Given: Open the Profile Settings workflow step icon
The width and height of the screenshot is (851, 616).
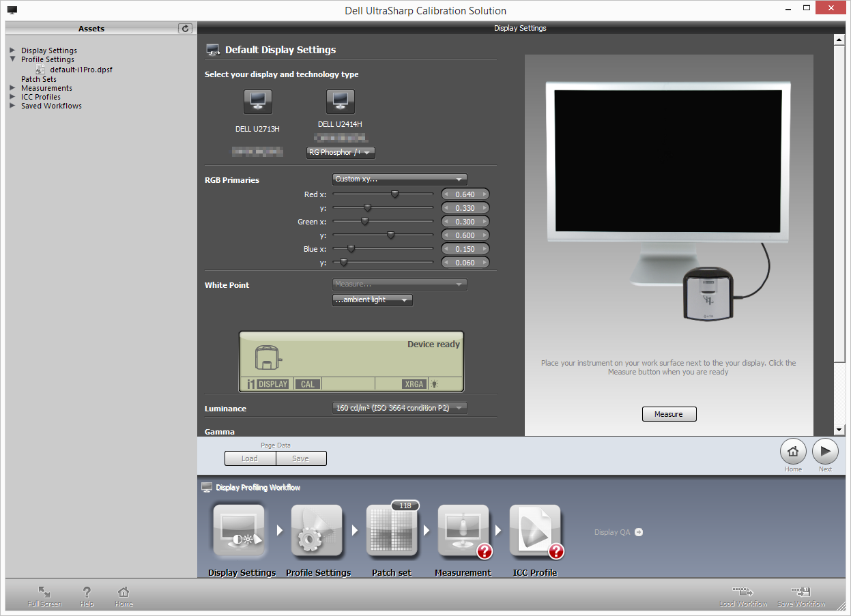Looking at the screenshot, I should click(x=317, y=531).
